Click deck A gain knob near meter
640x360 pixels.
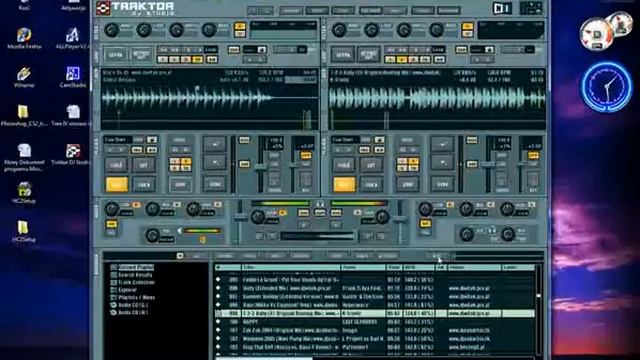(x=257, y=217)
